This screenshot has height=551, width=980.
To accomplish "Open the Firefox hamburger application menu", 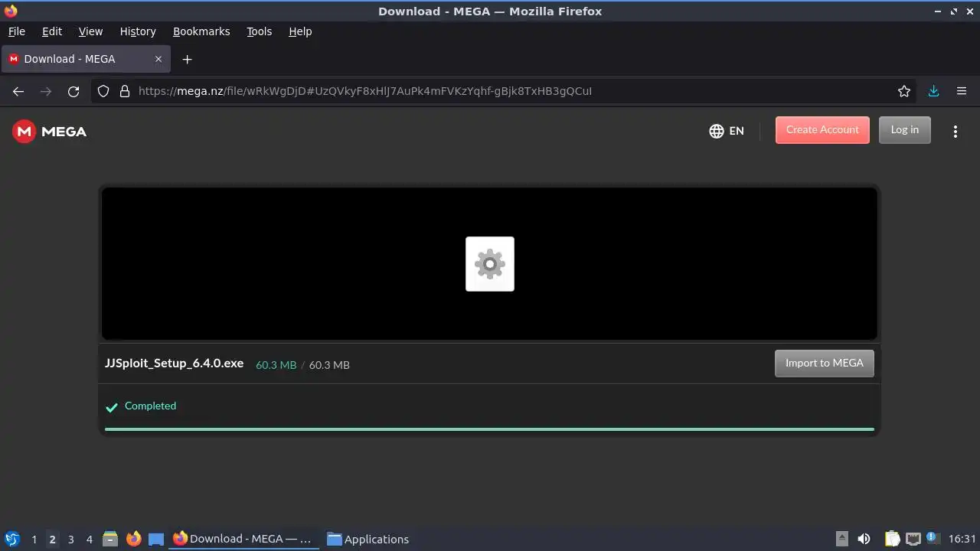I will click(x=962, y=91).
